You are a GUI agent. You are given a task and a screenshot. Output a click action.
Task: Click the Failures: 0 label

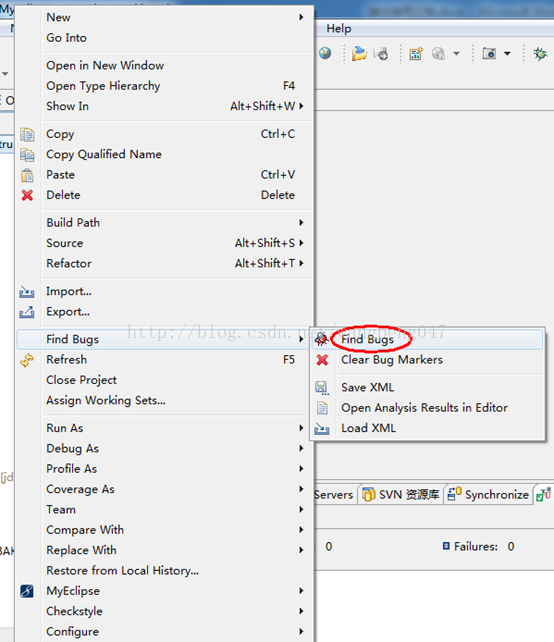coord(484,546)
